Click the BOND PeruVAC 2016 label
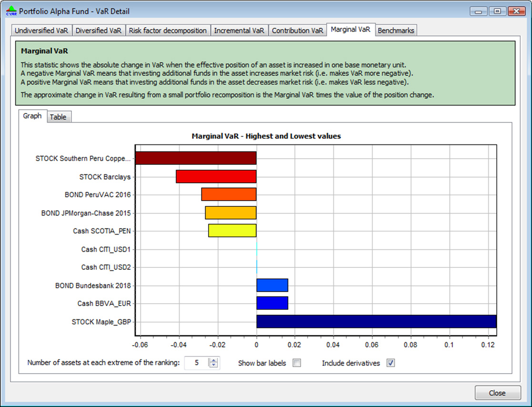The width and height of the screenshot is (532, 407). tap(98, 195)
